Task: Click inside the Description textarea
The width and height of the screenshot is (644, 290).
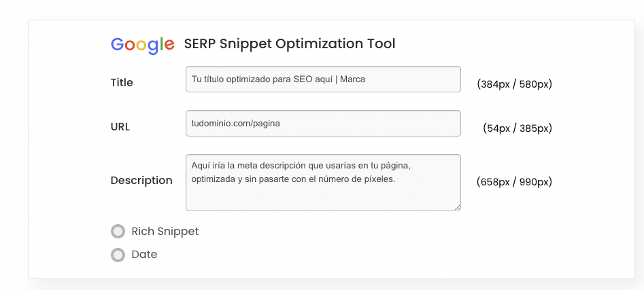Action: tap(323, 183)
